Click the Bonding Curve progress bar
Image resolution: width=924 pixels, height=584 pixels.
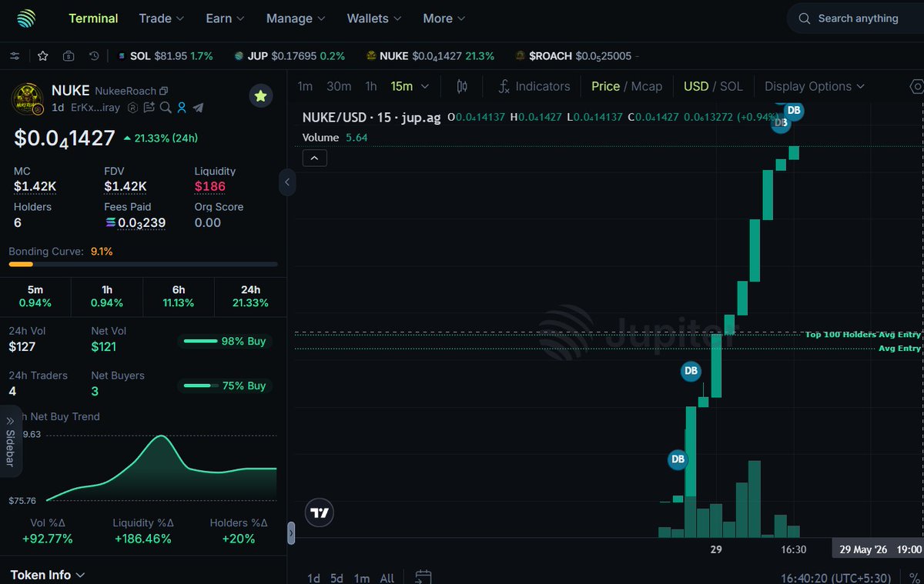coord(143,264)
